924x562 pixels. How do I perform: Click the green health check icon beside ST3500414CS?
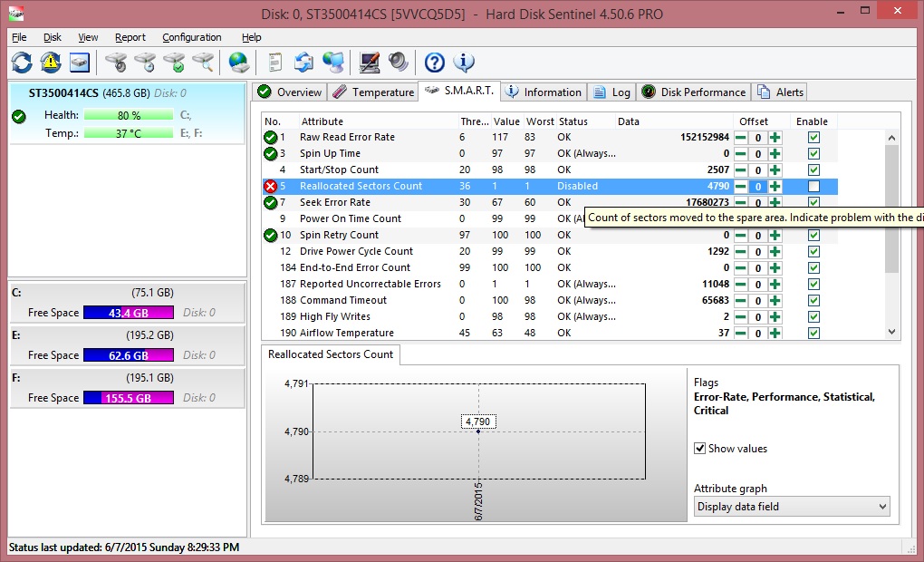[19, 116]
